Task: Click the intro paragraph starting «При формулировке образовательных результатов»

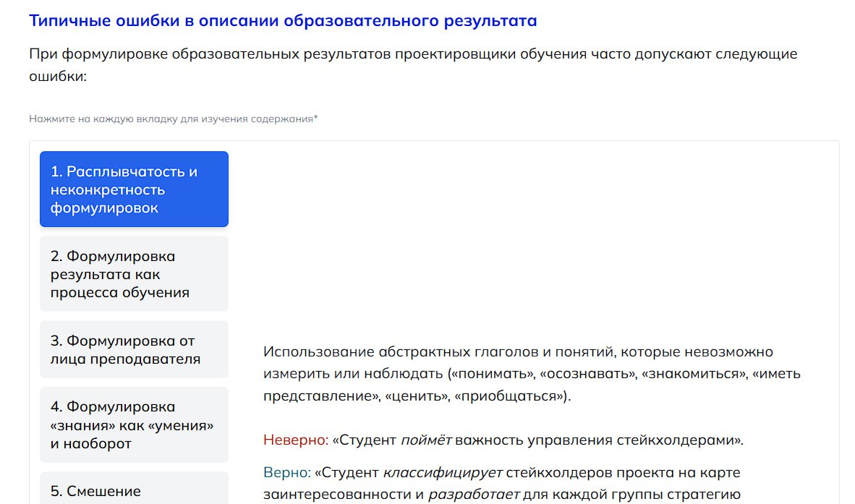Action: [x=412, y=64]
